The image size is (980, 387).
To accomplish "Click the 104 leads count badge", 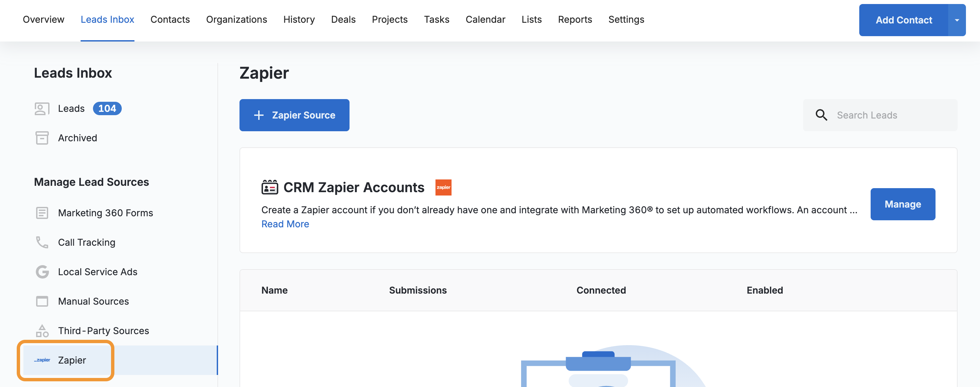I will [x=107, y=108].
